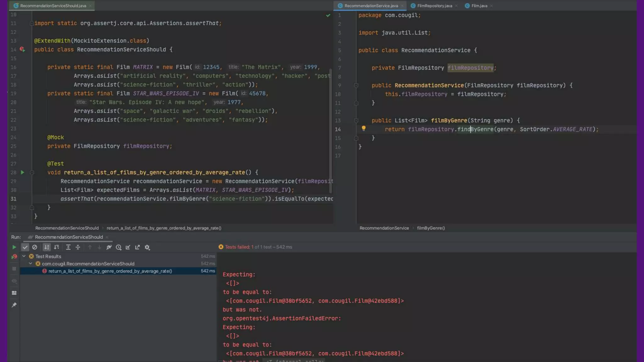
Task: Toggle Show Passed tests checkmark
Action: 25,247
